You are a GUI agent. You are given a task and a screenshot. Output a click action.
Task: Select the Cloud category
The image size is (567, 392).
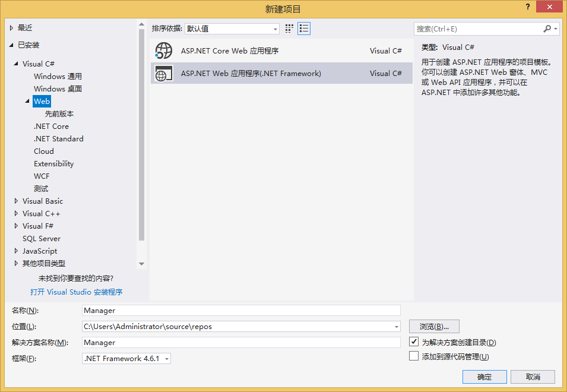pyautogui.click(x=44, y=151)
